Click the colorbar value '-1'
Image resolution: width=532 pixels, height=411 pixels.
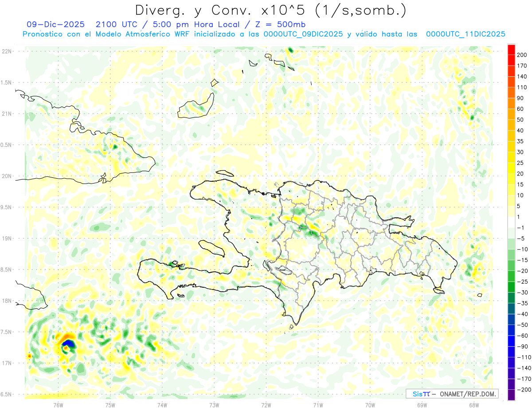point(521,228)
